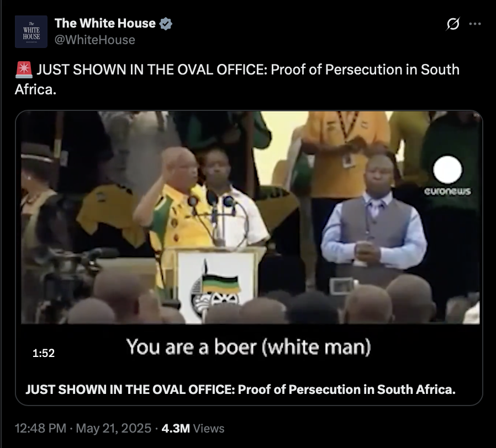Screen dimensions: 496x448
Task: Open The White House profile avatar
Action: tap(31, 31)
